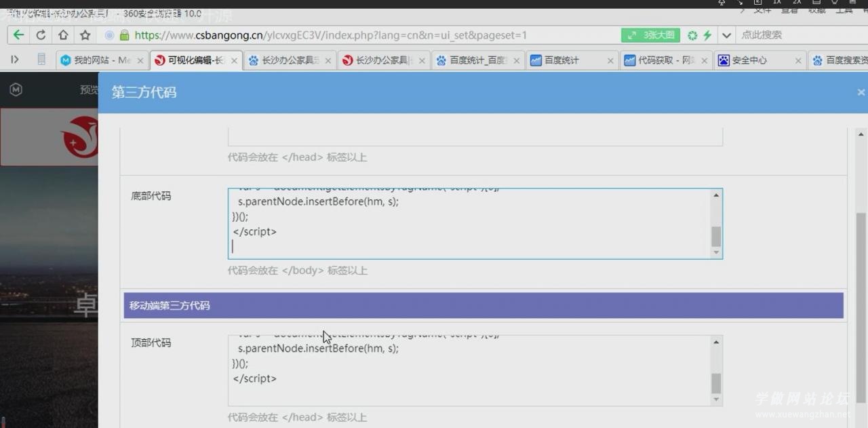Screen dimensions: 868x428
Task: Click the browser back arrow button
Action: pyautogui.click(x=18, y=35)
